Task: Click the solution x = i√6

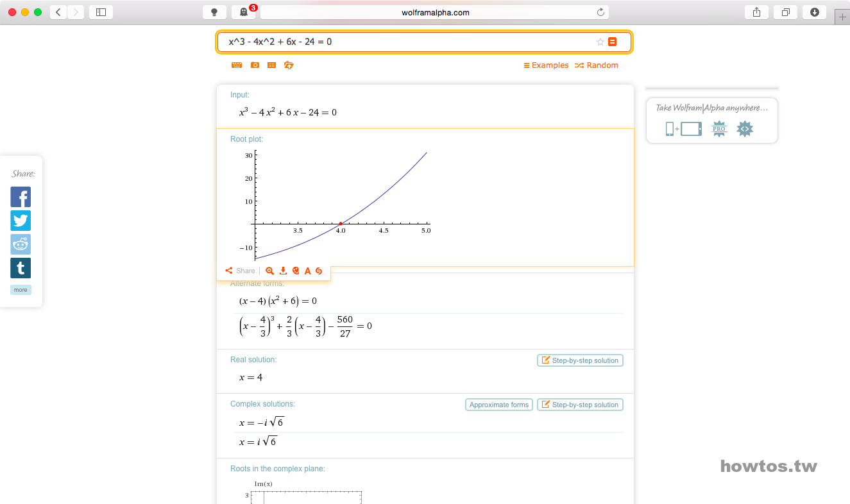Action: pyautogui.click(x=258, y=442)
